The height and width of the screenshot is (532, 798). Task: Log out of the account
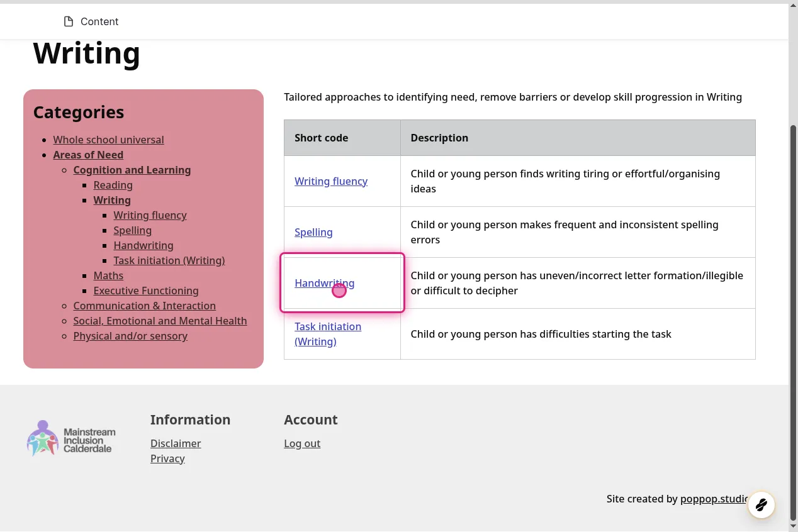(302, 443)
